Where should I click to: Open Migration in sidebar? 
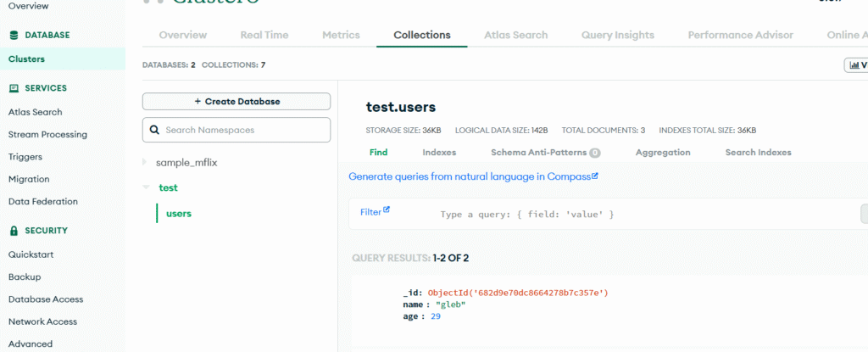(x=29, y=179)
